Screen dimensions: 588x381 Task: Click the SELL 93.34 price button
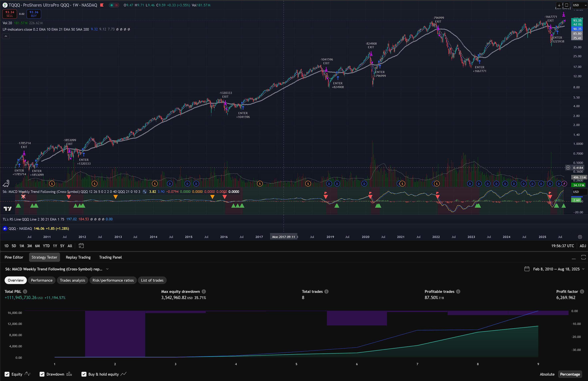(10, 14)
